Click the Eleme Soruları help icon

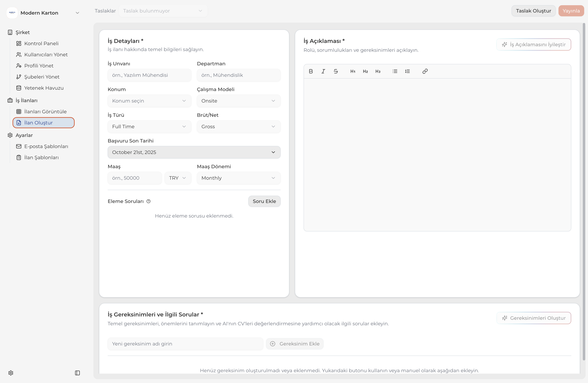[x=148, y=201]
